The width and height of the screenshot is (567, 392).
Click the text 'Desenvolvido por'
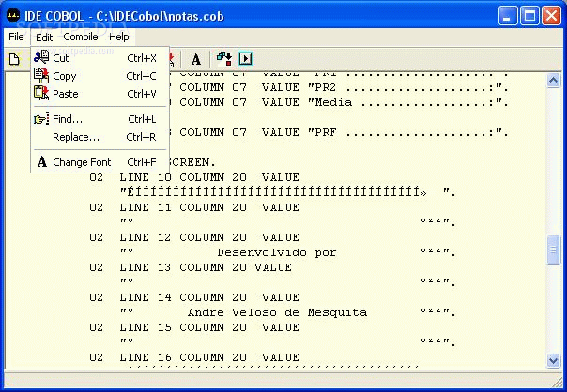click(277, 252)
